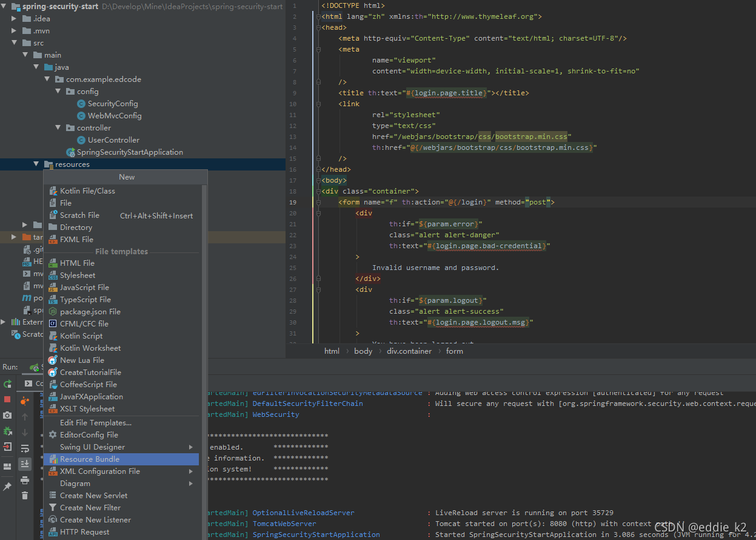
Task: Toggle soft-wrap in the console
Action: [x=25, y=448]
